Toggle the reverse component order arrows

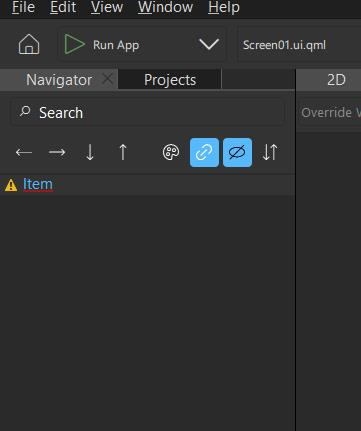(270, 152)
